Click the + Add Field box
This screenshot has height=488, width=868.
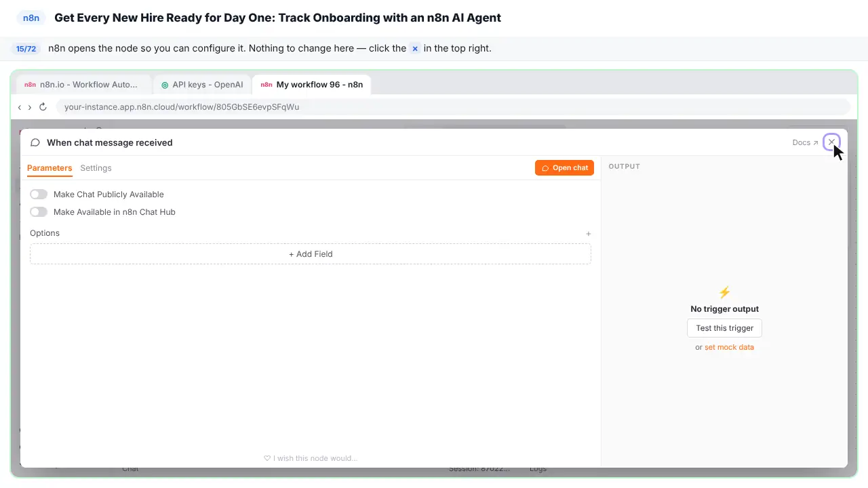tap(311, 254)
